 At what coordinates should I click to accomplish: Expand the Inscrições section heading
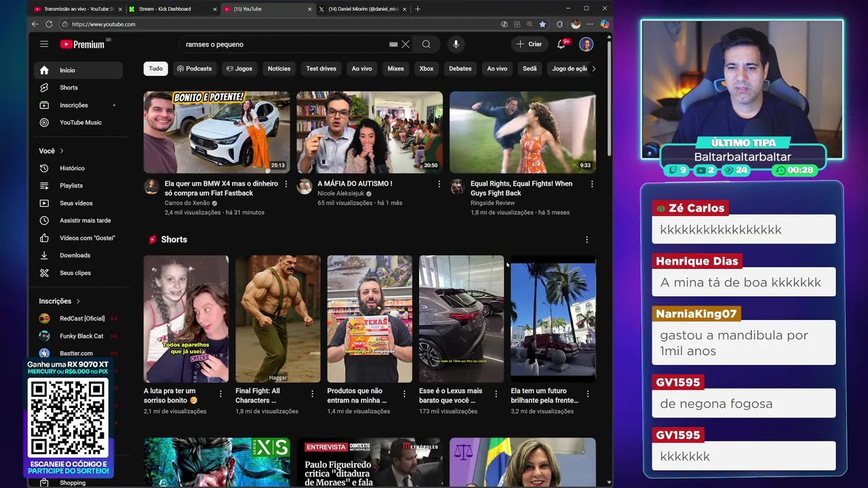tap(60, 301)
